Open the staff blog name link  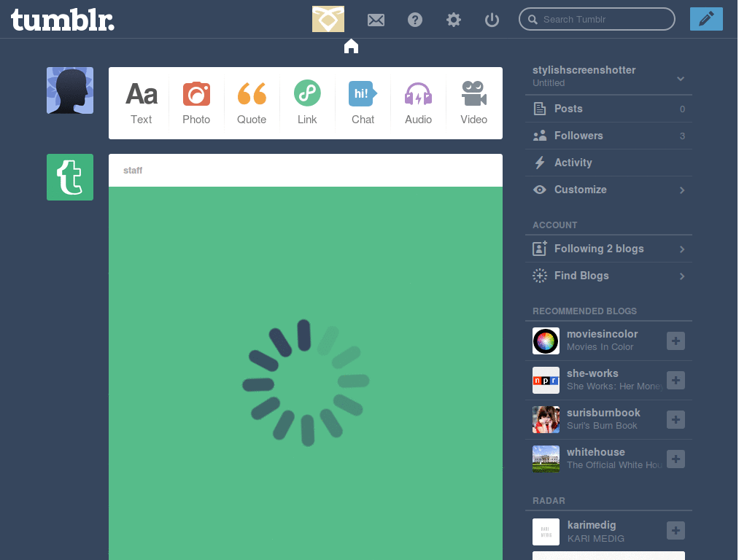click(133, 171)
